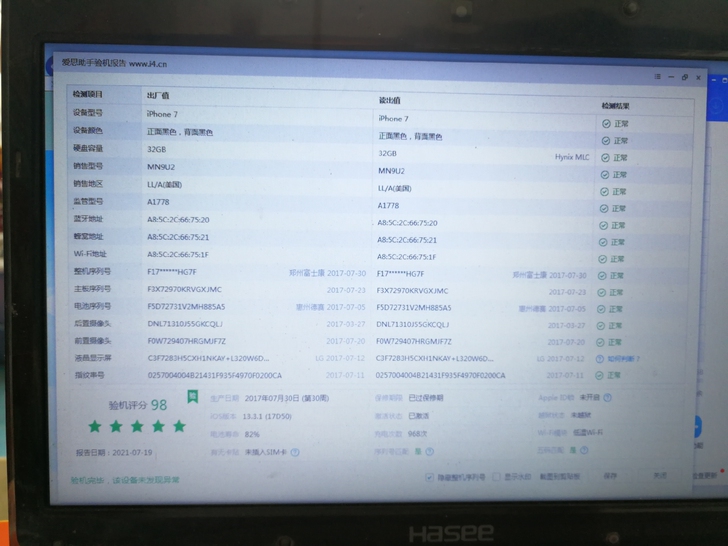
Task: Click the download arrow icon in background window
Action: [x=716, y=106]
